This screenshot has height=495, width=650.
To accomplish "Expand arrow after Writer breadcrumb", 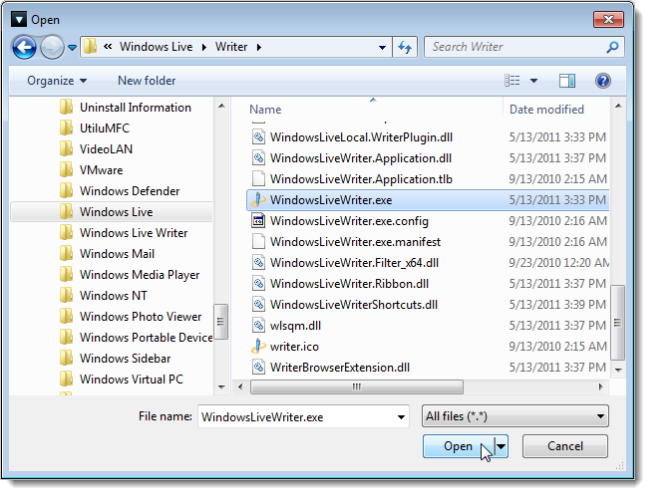I will (259, 47).
